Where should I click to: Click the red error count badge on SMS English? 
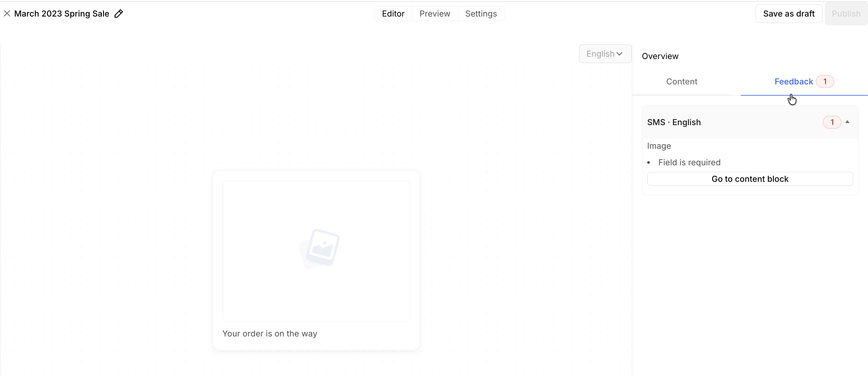832,122
